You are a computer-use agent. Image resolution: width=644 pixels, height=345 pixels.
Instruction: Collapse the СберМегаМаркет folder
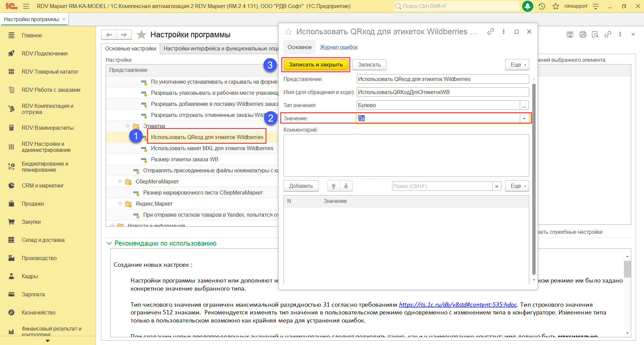(x=120, y=181)
